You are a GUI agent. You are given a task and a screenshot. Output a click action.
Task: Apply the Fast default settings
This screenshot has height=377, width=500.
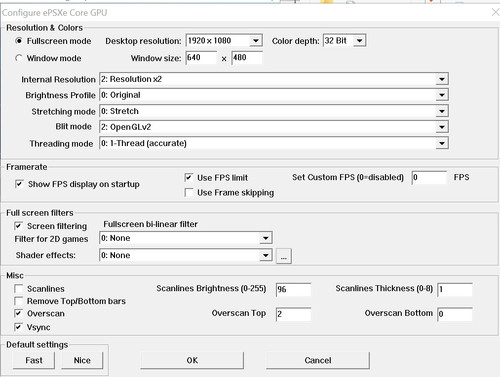[x=34, y=360]
